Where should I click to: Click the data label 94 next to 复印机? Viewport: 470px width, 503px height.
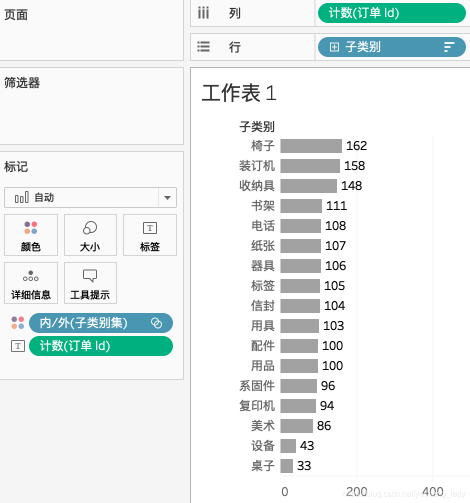(x=327, y=406)
